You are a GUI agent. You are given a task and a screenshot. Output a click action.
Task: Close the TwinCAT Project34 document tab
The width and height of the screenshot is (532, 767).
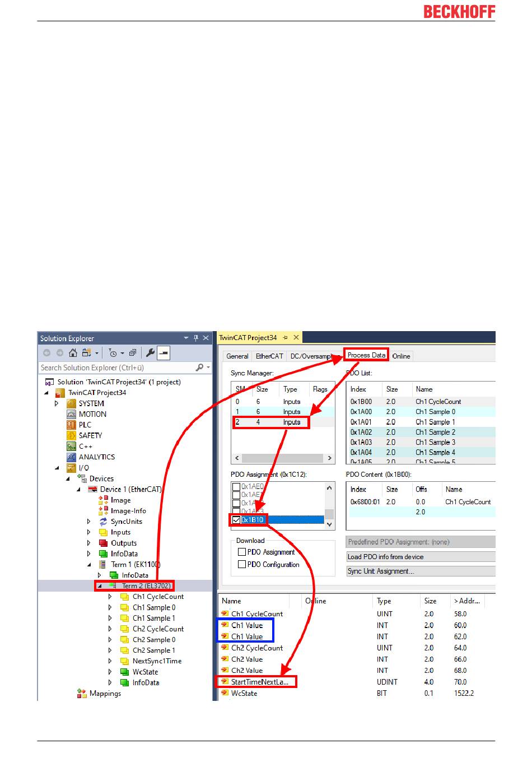click(x=296, y=337)
